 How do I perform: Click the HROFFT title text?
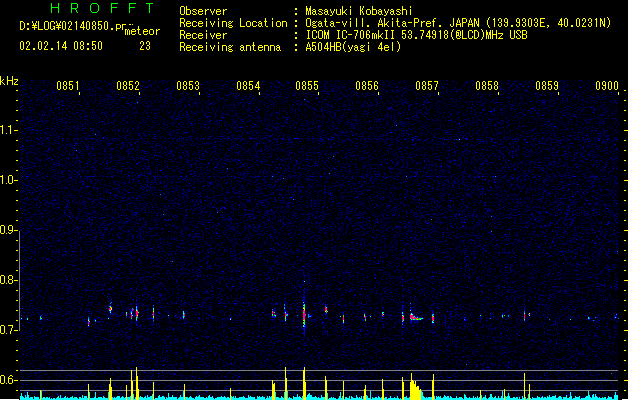click(103, 8)
